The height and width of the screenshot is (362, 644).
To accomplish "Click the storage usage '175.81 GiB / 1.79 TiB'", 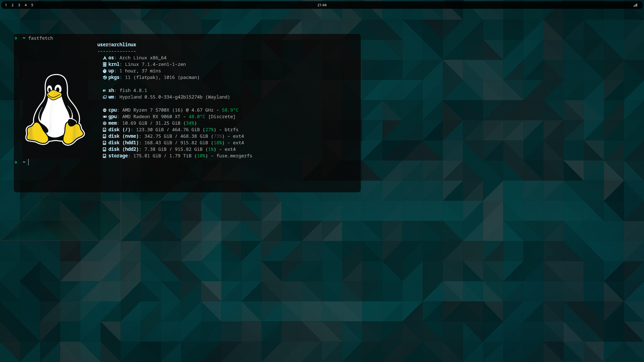I will (162, 156).
